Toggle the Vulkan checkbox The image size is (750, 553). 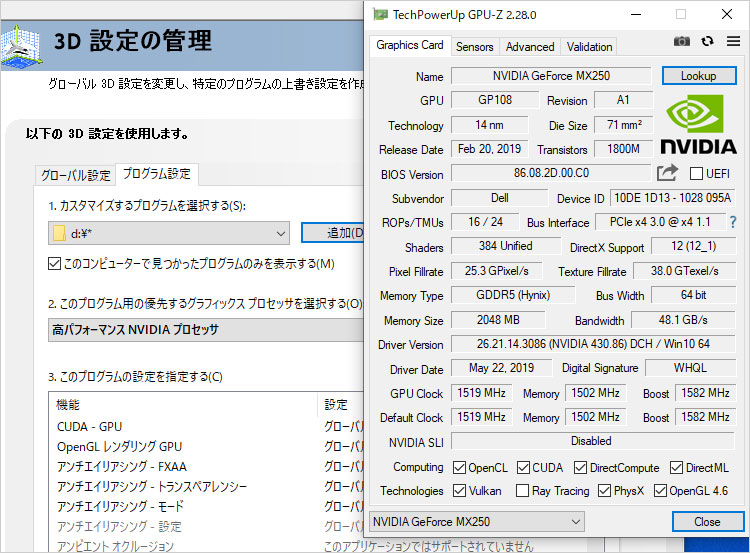click(459, 490)
